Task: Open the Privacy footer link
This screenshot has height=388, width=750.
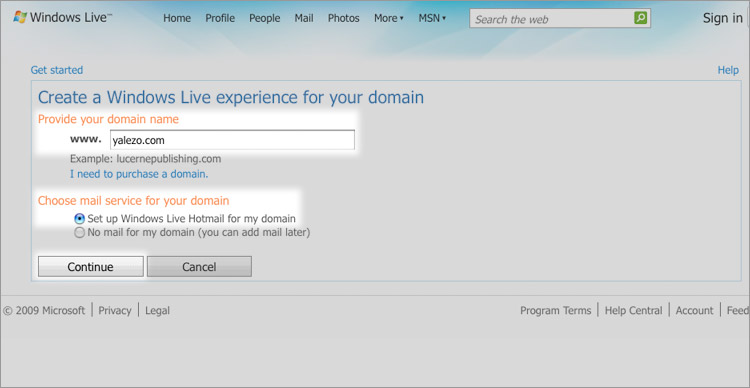Action: click(x=115, y=310)
